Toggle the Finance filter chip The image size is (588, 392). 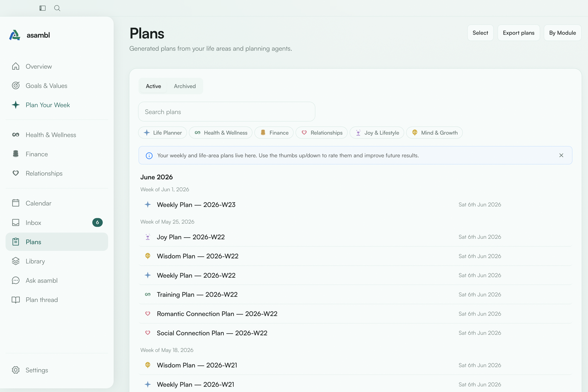tap(274, 133)
